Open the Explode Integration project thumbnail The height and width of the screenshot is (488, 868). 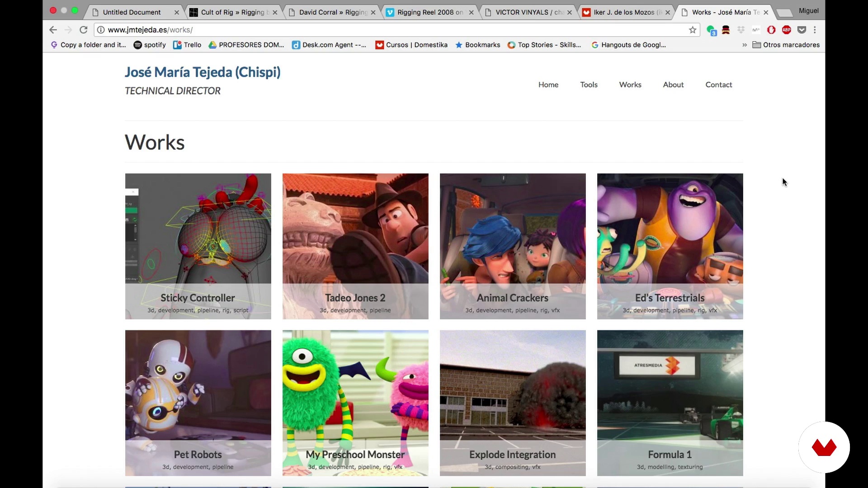tap(513, 403)
